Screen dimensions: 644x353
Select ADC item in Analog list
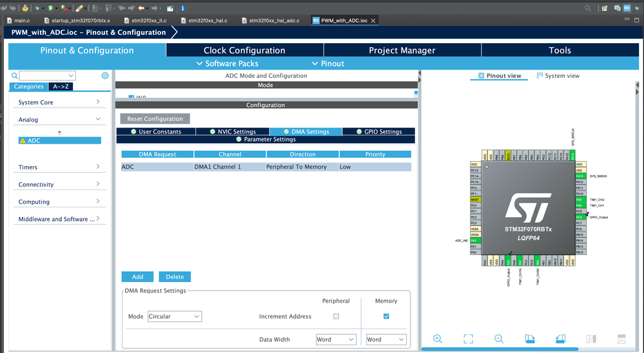[x=59, y=140]
